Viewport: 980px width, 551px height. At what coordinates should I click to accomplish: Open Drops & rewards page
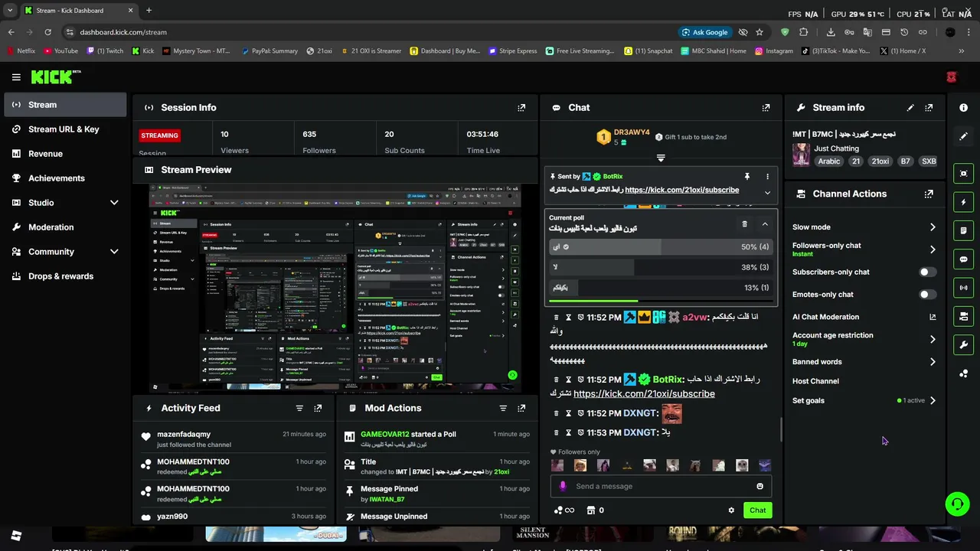(65, 276)
